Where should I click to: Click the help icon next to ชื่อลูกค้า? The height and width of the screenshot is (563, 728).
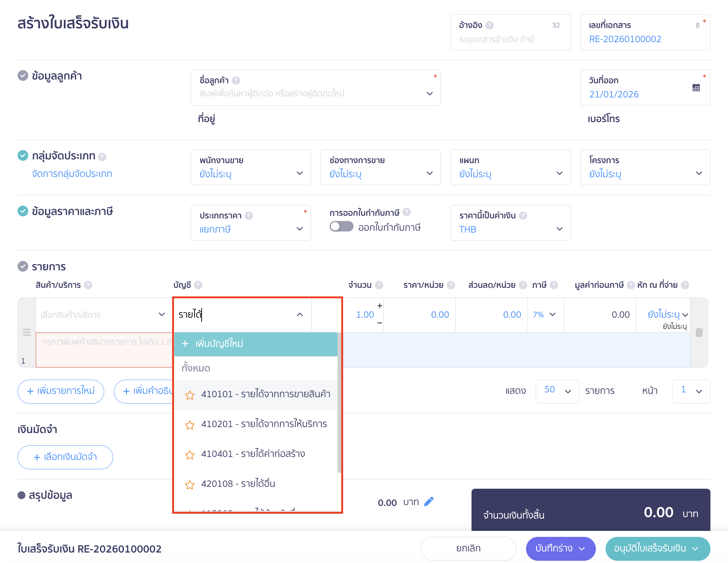236,80
